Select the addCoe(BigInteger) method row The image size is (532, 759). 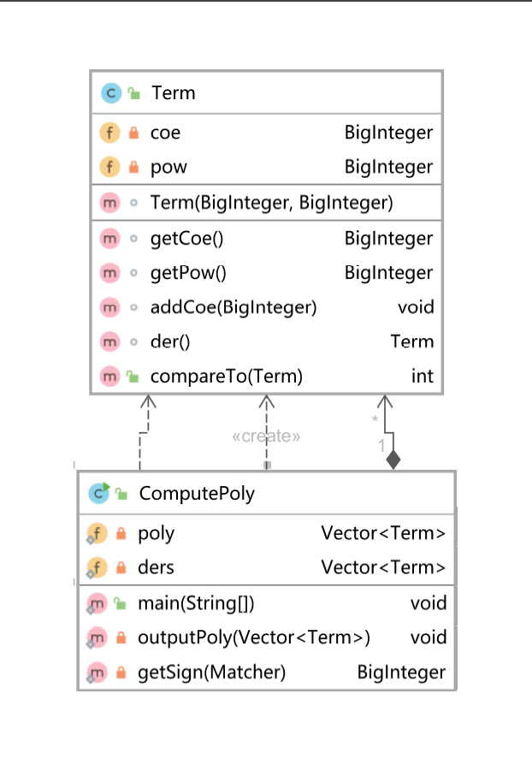point(266,307)
